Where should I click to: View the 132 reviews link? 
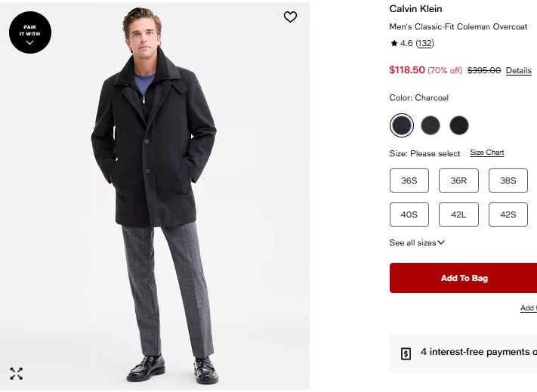pos(424,44)
